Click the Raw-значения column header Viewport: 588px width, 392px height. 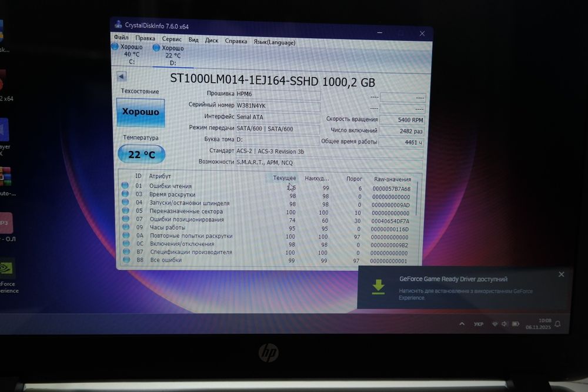[392, 179]
